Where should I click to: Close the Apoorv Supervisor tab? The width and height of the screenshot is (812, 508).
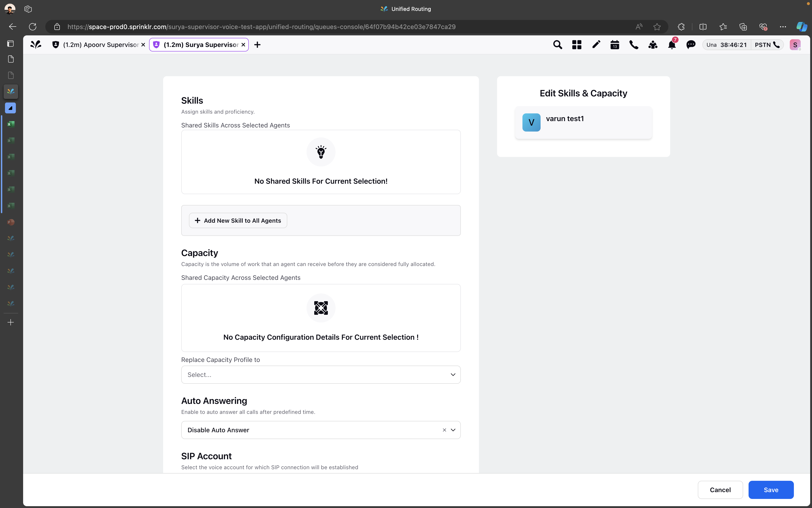click(x=143, y=45)
